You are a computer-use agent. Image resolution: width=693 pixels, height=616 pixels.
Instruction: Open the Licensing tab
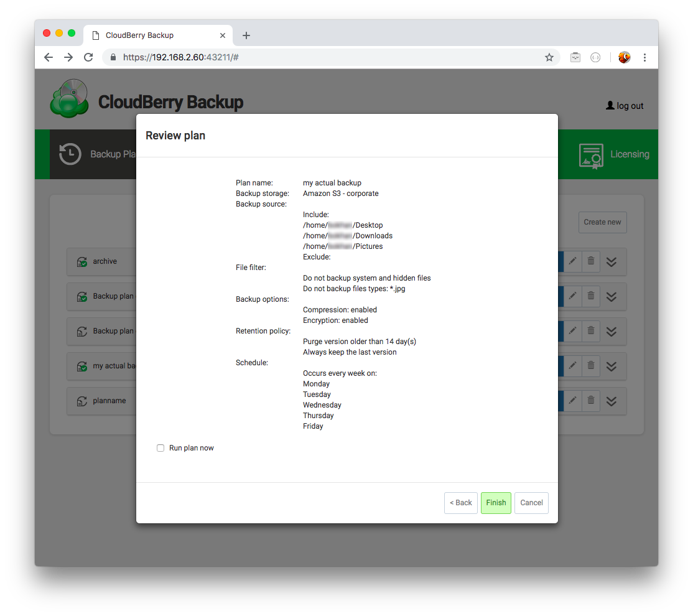pos(615,154)
